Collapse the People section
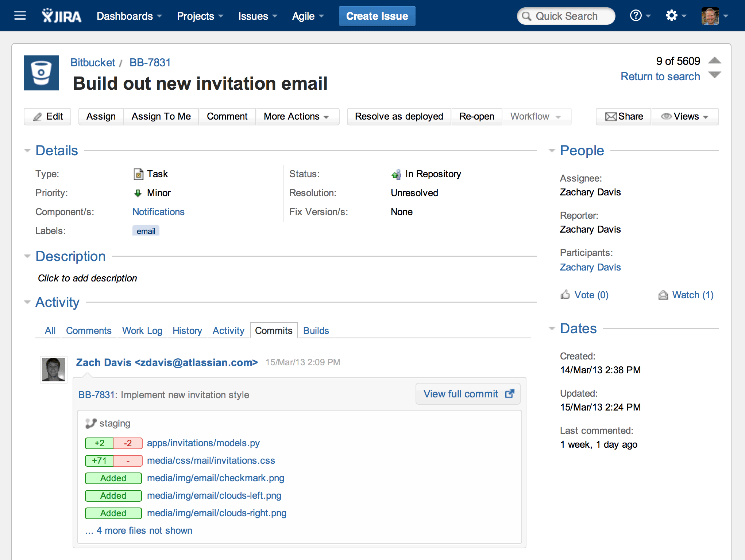 point(552,151)
